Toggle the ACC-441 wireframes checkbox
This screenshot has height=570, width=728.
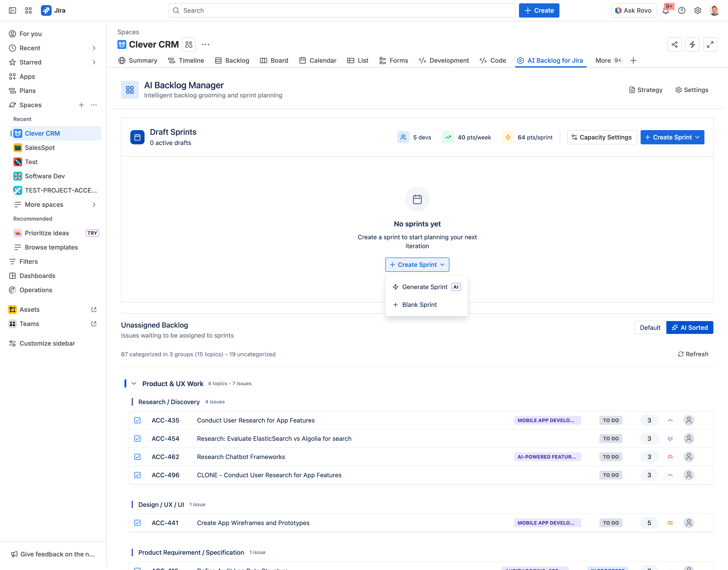coord(137,523)
